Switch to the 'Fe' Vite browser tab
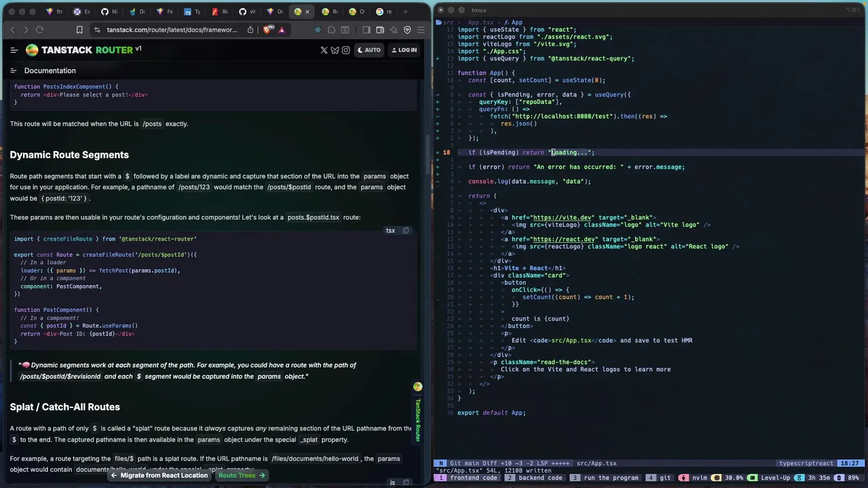The width and height of the screenshot is (868, 488). pyautogui.click(x=165, y=12)
